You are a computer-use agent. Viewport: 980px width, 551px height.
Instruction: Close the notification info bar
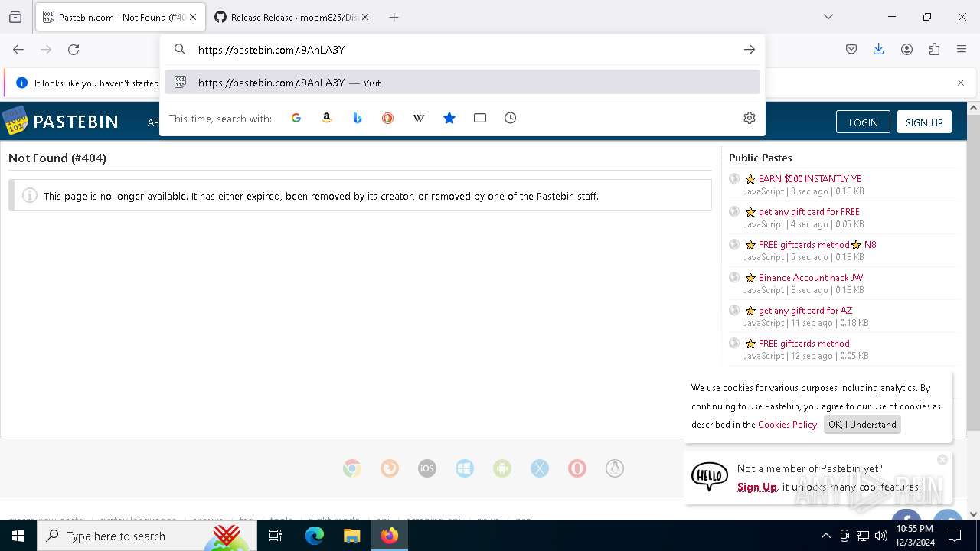961,83
